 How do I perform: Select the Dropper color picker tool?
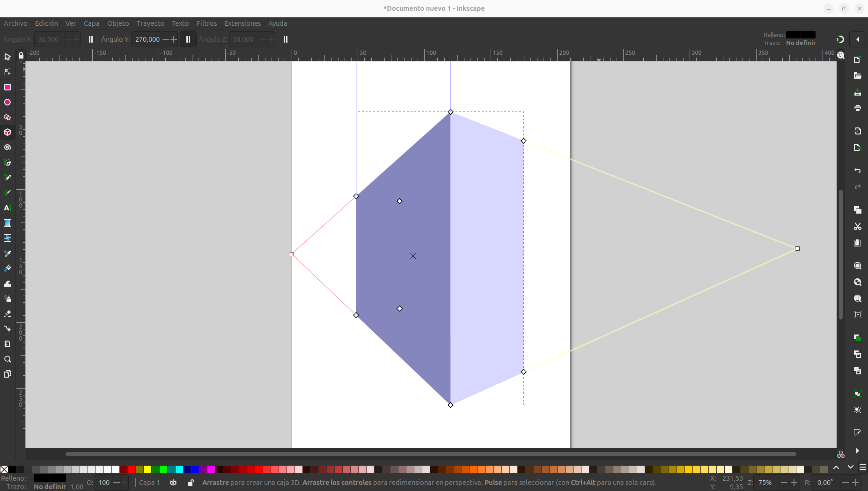point(7,253)
